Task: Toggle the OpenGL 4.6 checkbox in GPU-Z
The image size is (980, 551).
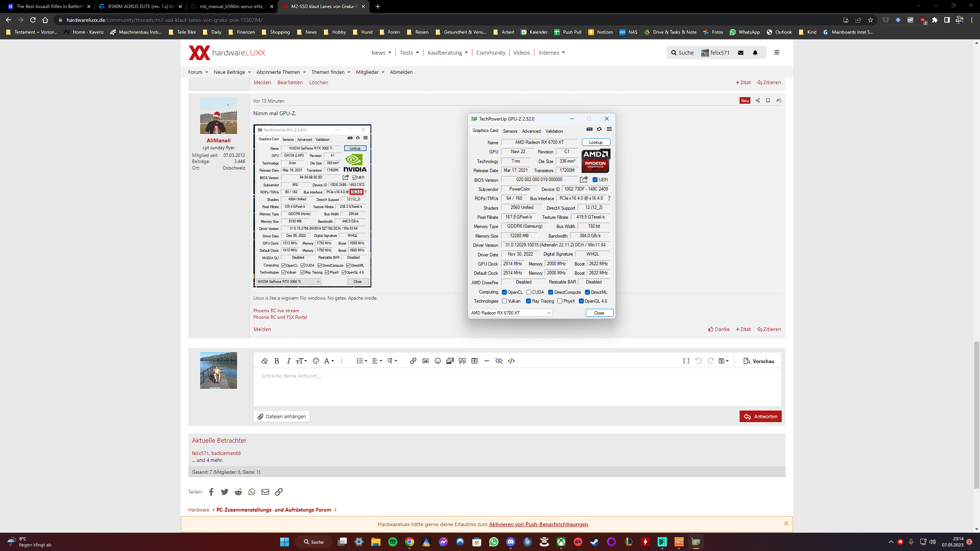Action: pyautogui.click(x=581, y=301)
